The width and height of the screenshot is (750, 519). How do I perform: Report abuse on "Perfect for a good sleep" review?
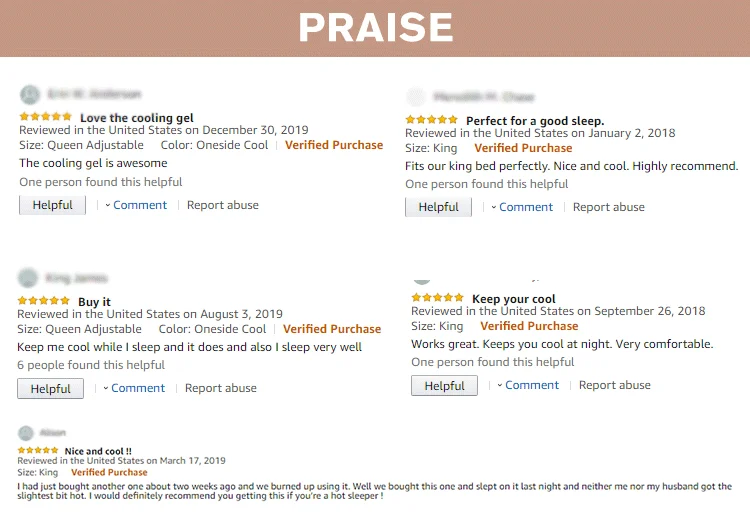[609, 207]
